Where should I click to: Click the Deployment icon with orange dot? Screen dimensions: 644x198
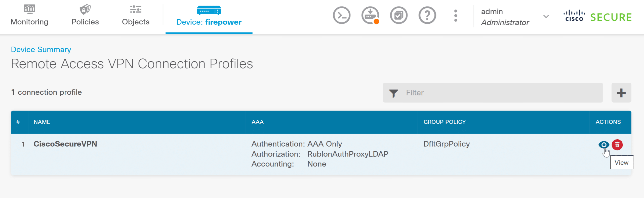(370, 16)
